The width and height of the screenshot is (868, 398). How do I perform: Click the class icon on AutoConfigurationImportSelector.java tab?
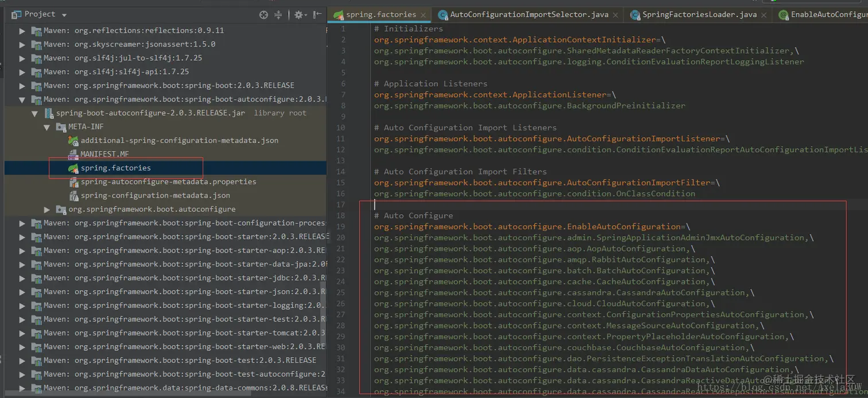443,15
